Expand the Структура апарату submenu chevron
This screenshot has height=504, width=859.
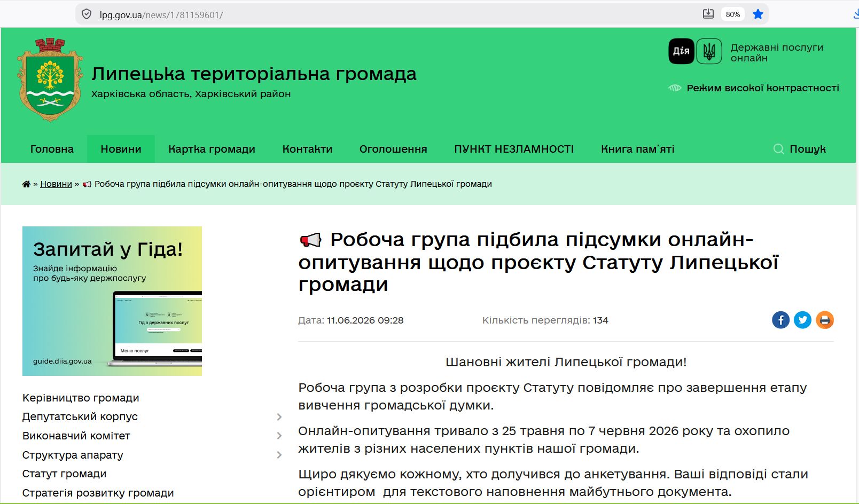(x=279, y=455)
